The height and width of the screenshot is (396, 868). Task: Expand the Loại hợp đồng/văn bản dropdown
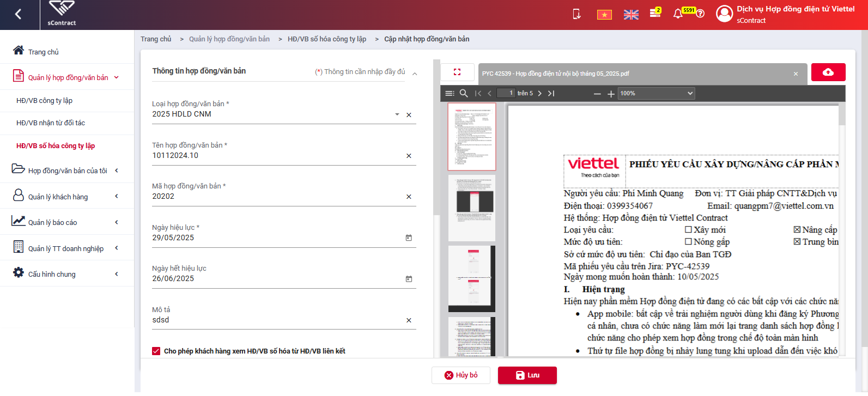pos(397,114)
